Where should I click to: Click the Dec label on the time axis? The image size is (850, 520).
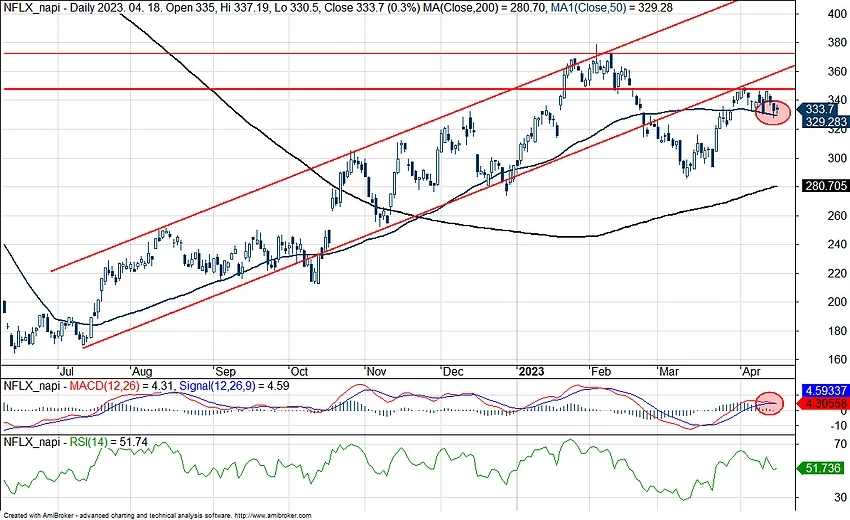(x=453, y=372)
